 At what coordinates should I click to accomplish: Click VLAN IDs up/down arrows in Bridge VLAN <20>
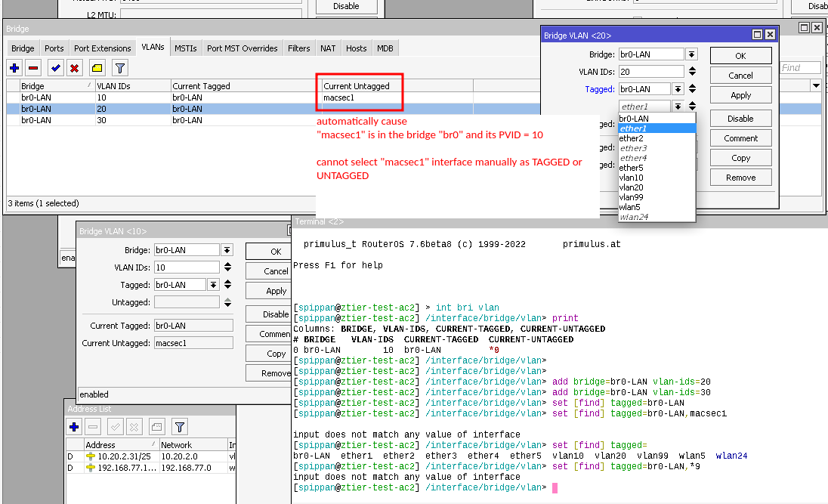coord(692,71)
